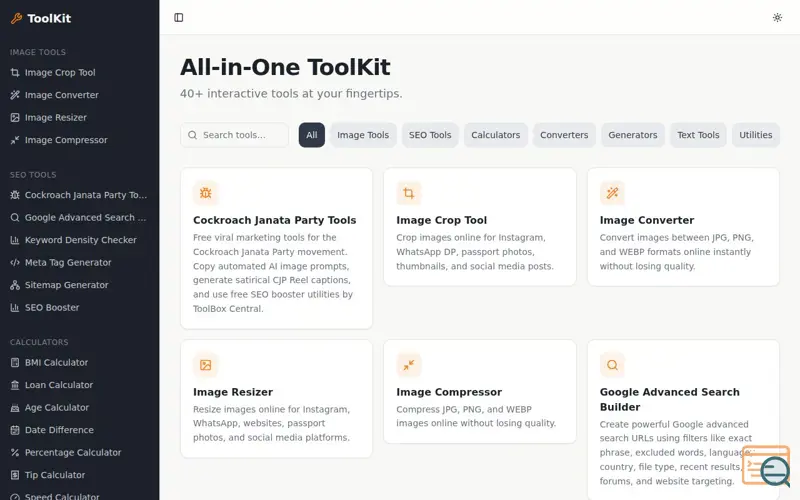
Task: Click the Tip Calculator receipt icon
Action: [x=15, y=474]
